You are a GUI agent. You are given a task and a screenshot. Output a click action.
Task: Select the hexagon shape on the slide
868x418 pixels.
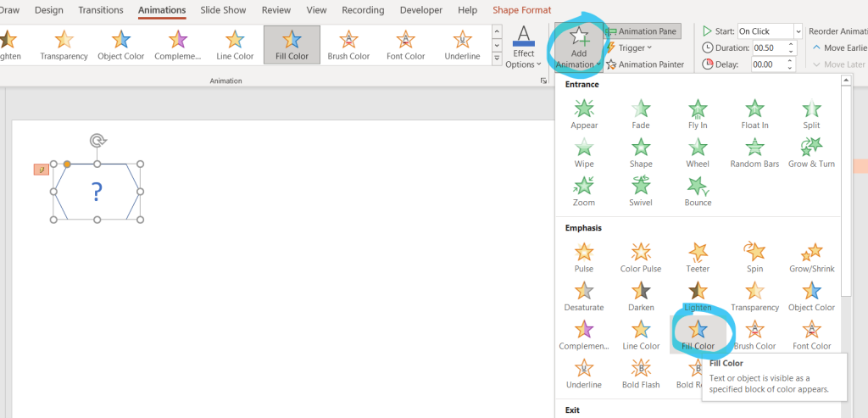[x=97, y=192]
